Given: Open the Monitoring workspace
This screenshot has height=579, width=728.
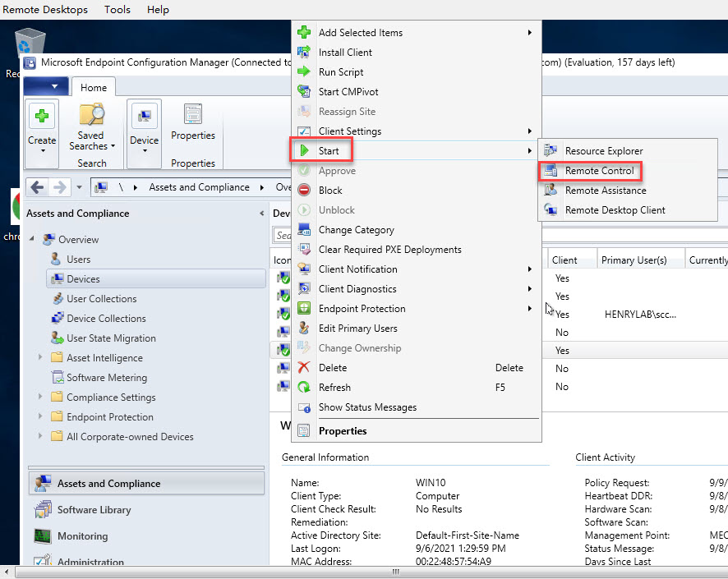Looking at the screenshot, I should (82, 536).
